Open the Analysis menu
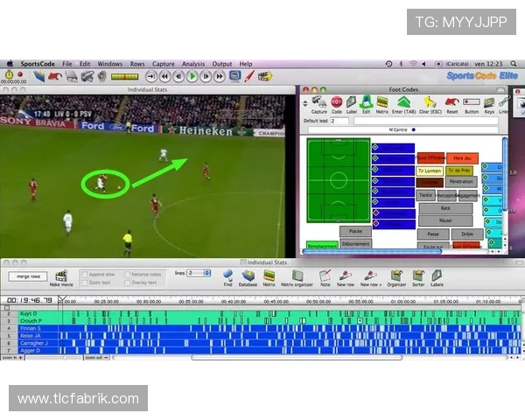The height and width of the screenshot is (420, 525). [x=193, y=64]
